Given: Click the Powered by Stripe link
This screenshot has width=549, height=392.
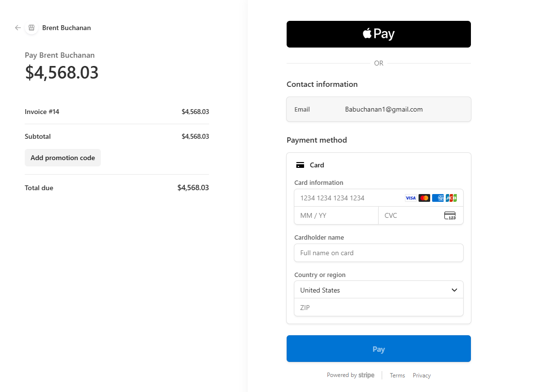Looking at the screenshot, I should [351, 375].
